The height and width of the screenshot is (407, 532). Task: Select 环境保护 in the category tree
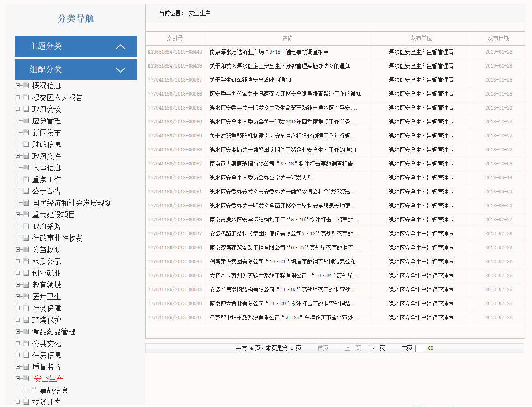[46, 320]
